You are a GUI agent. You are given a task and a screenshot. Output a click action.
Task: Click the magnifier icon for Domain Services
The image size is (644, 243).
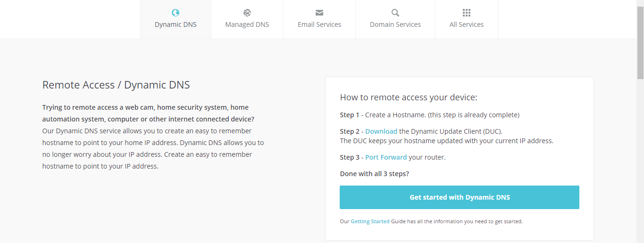click(x=395, y=13)
